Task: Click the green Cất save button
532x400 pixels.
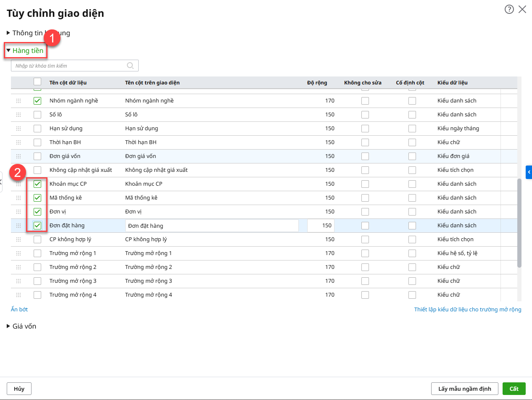Action: pos(514,389)
